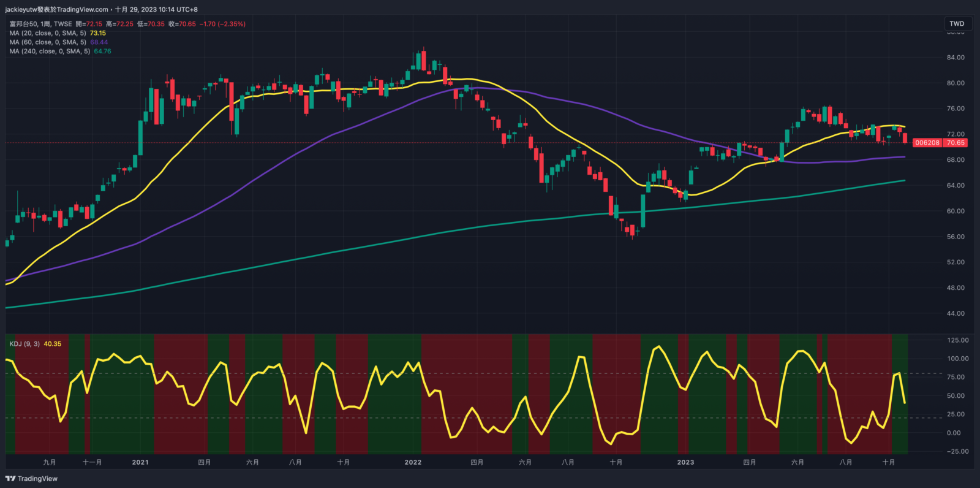Click the 100.00 level on KDJ scale

(957, 359)
